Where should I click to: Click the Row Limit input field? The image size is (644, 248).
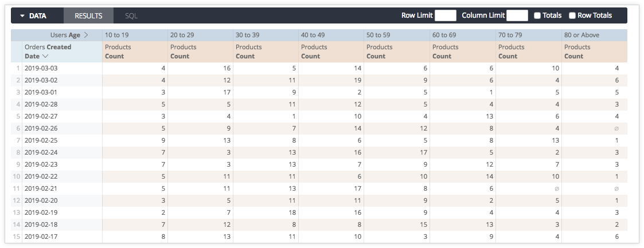446,16
